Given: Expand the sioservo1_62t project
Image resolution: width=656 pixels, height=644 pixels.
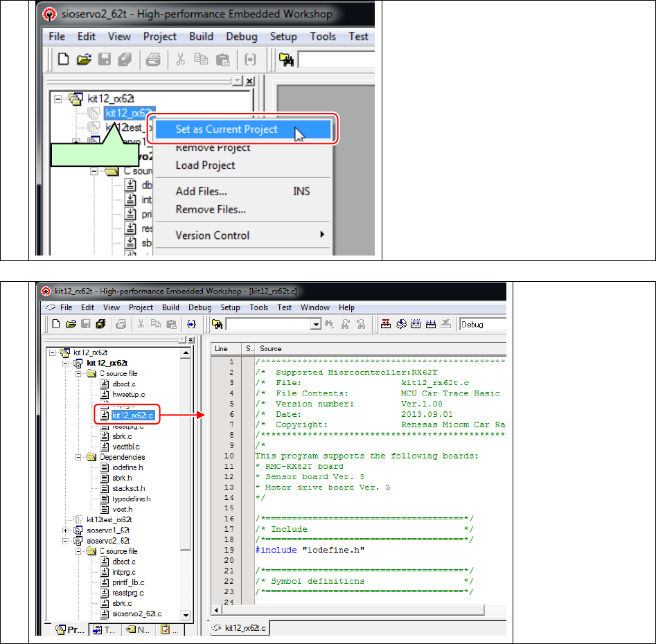Looking at the screenshot, I should click(x=65, y=530).
